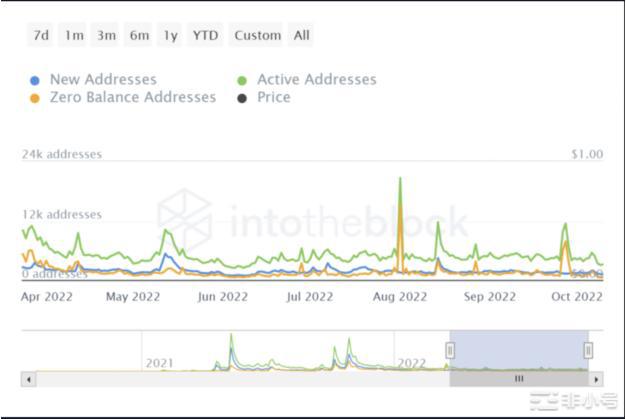Click the right navigator range handle

pos(588,350)
